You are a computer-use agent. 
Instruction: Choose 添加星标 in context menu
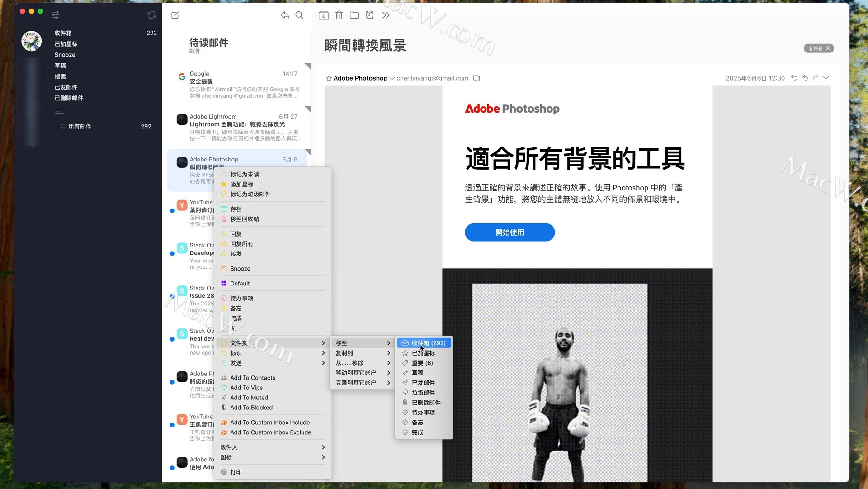pyautogui.click(x=273, y=184)
